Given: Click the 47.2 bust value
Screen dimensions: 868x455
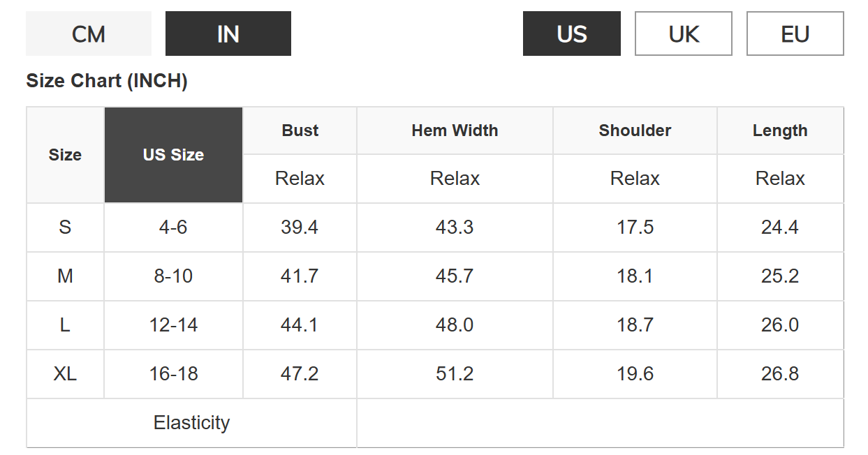Looking at the screenshot, I should click(300, 374).
